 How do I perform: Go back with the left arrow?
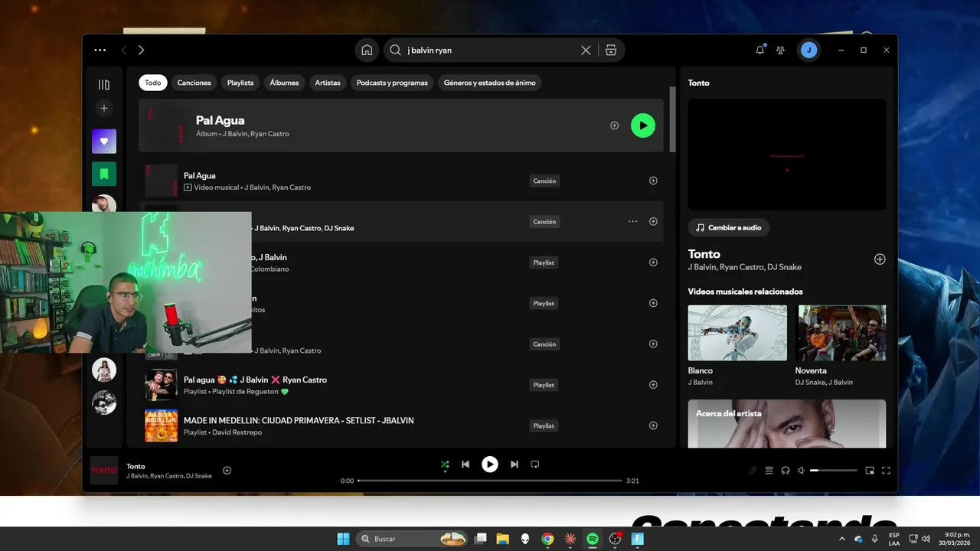coord(123,50)
